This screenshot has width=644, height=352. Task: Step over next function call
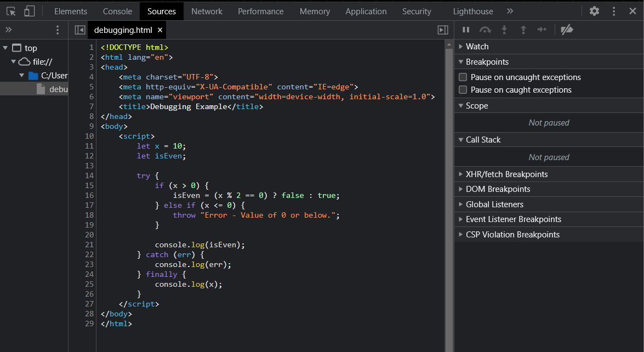pyautogui.click(x=485, y=30)
